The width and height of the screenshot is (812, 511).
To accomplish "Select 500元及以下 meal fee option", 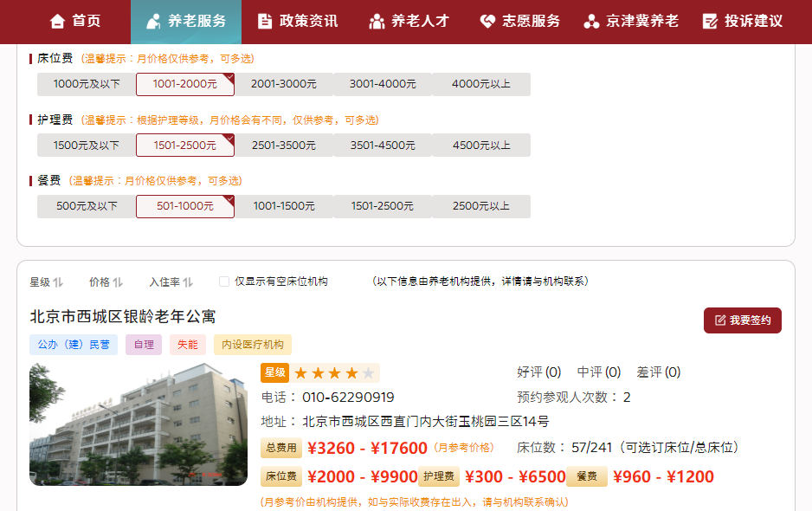I will 87,206.
